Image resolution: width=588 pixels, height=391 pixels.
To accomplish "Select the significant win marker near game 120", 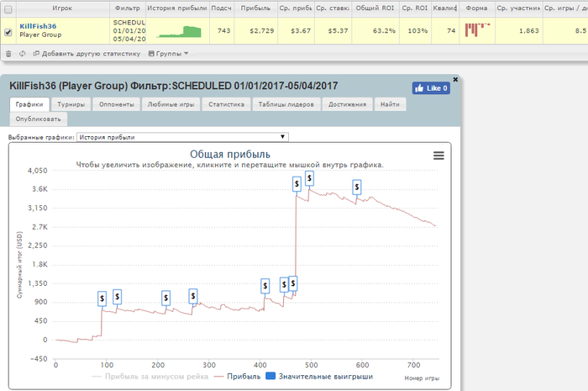I will click(118, 297).
